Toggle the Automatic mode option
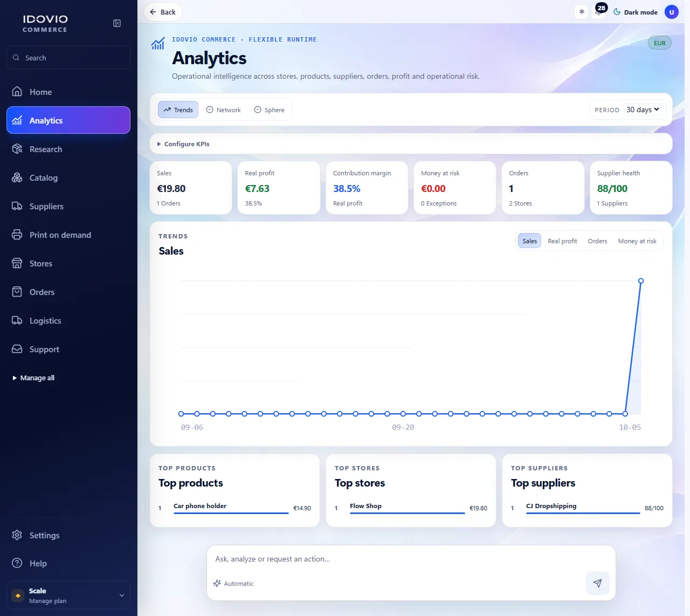The width and height of the screenshot is (690, 616). (x=233, y=584)
